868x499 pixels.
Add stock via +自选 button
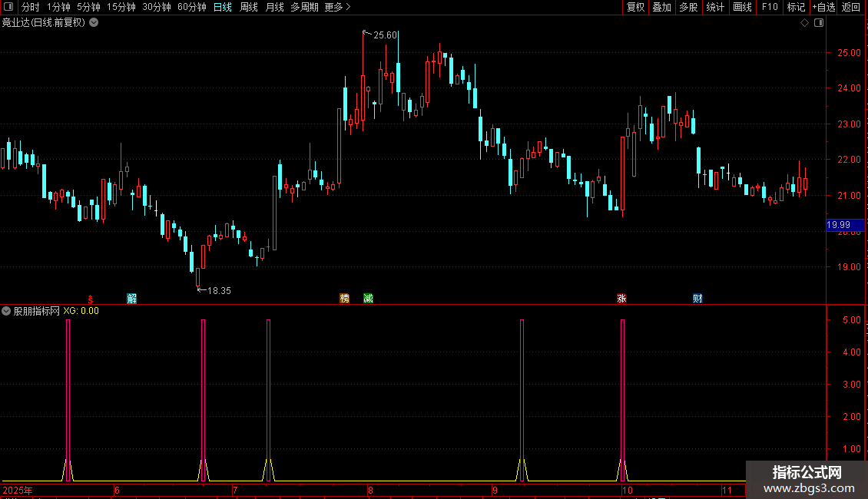pos(823,7)
